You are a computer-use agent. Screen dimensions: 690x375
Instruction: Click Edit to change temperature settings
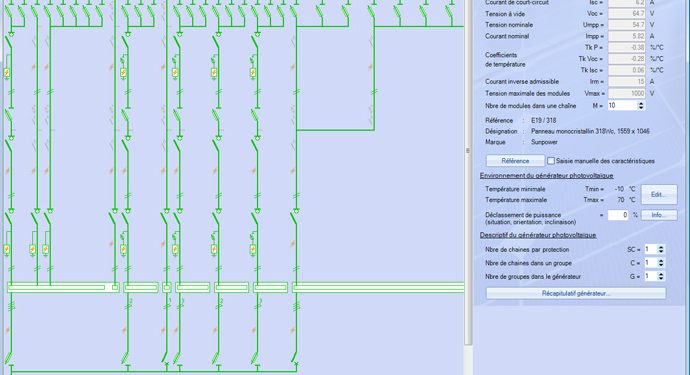pos(659,195)
